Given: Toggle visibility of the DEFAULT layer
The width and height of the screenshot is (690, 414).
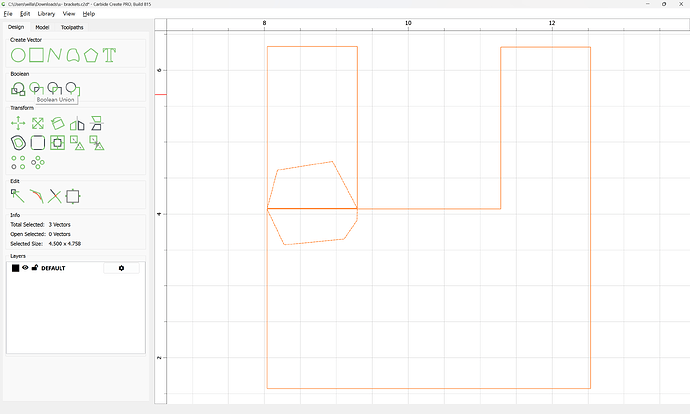Looking at the screenshot, I should (x=25, y=267).
